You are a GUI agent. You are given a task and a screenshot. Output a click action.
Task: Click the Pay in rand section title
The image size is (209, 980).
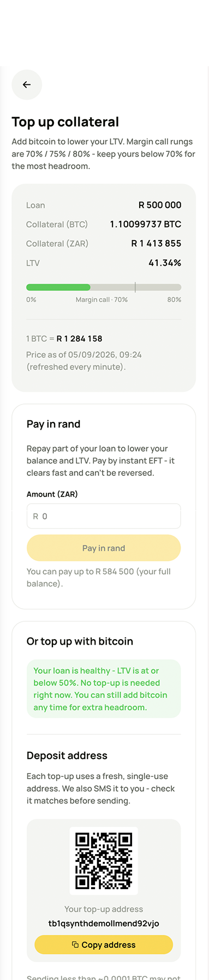click(x=53, y=424)
